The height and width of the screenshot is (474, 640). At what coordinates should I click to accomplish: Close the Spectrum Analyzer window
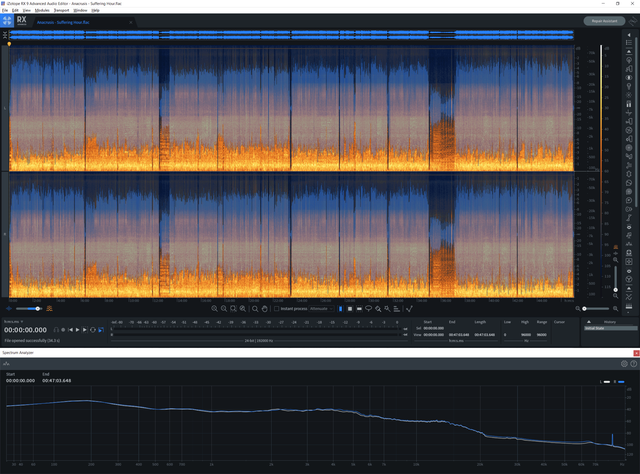[636, 353]
